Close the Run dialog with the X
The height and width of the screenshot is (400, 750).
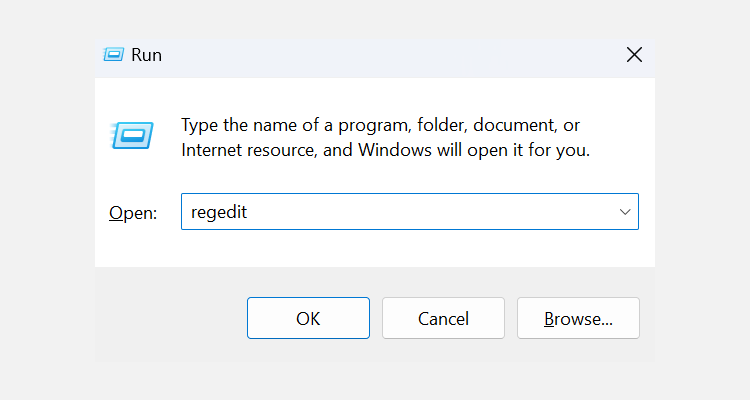coord(633,55)
